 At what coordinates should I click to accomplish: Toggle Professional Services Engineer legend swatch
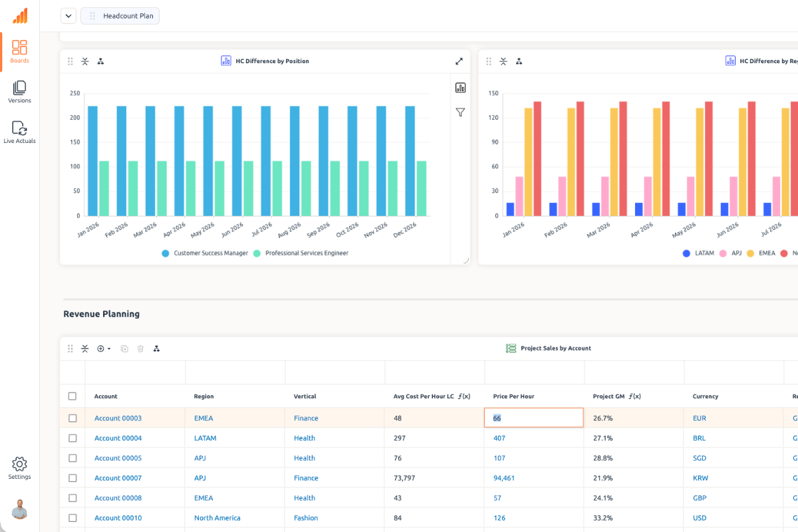(x=257, y=253)
